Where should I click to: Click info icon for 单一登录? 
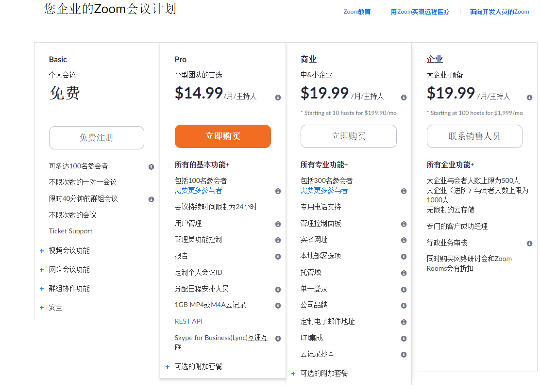[404, 290]
